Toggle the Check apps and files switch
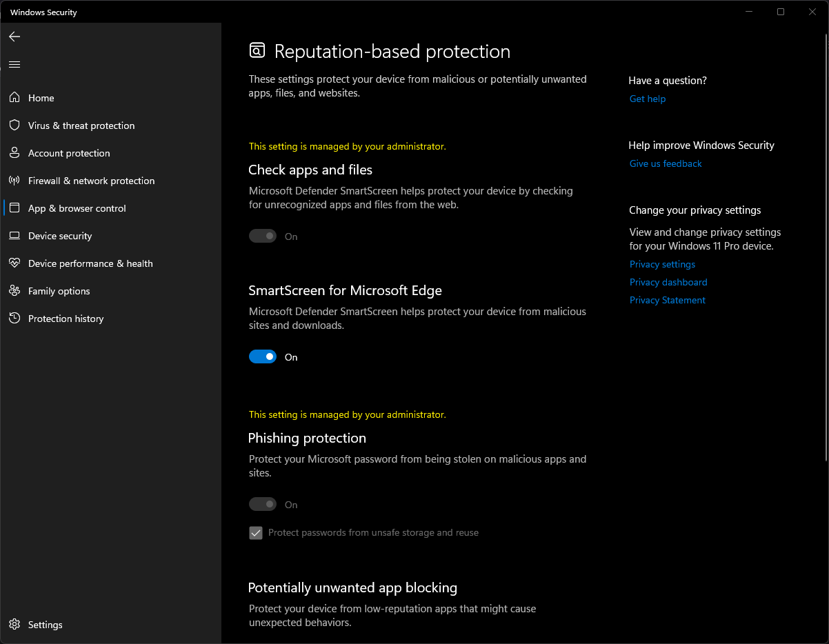829x644 pixels. pyautogui.click(x=263, y=237)
